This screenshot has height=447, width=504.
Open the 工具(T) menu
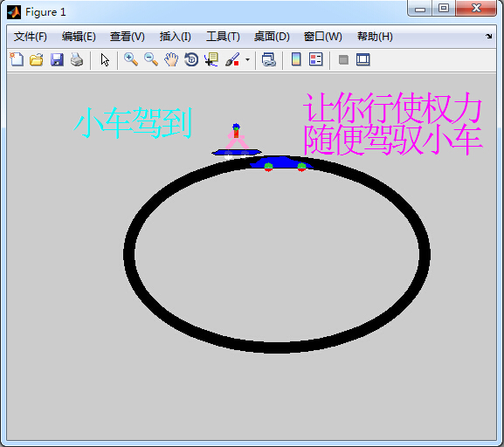click(223, 37)
